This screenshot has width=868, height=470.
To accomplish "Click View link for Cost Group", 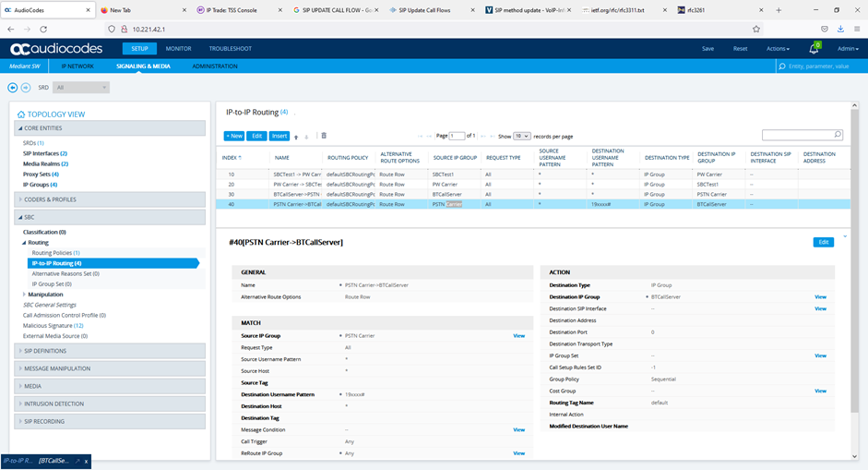I will 820,392.
